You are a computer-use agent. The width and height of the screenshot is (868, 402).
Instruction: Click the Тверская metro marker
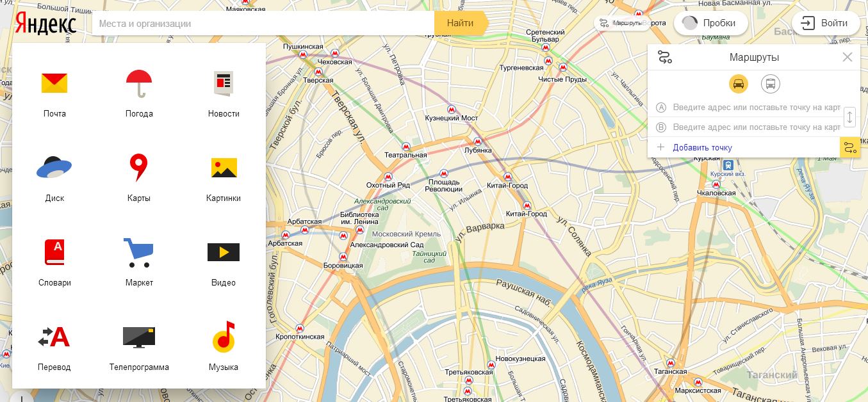(318, 72)
